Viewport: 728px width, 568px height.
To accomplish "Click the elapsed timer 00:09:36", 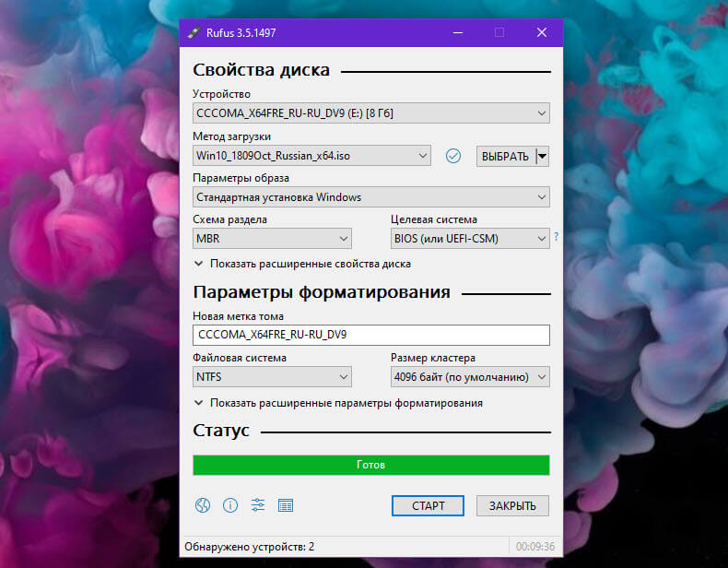I will click(534, 547).
